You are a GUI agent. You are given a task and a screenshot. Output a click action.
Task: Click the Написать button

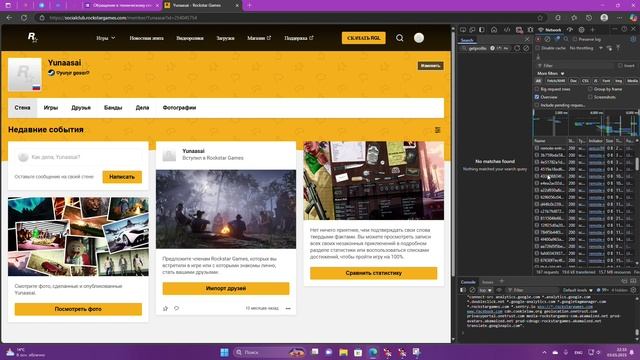click(x=122, y=177)
